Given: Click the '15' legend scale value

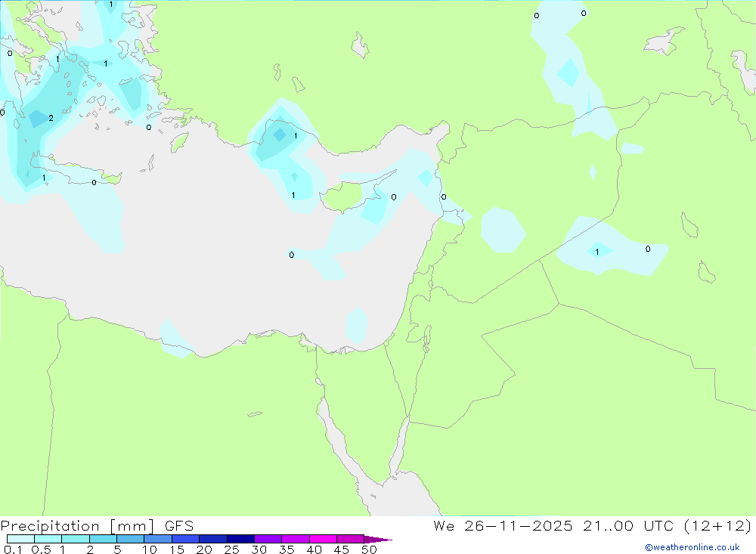Looking at the screenshot, I should [177, 549].
